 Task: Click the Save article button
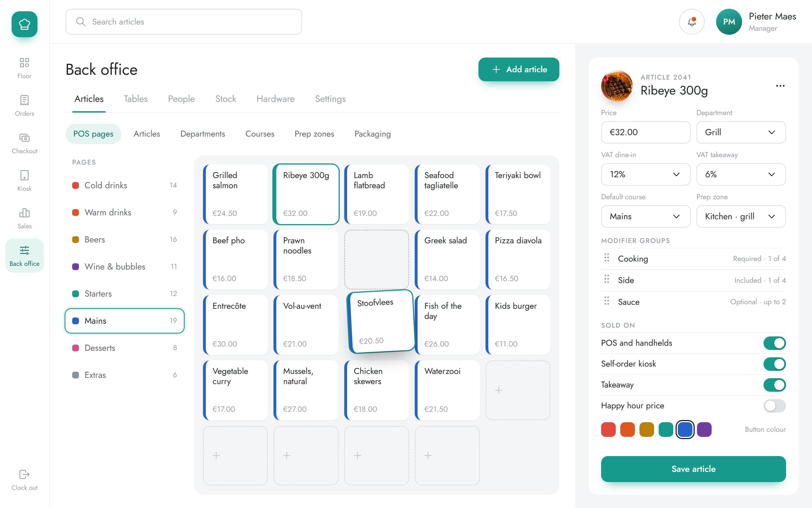click(x=693, y=469)
